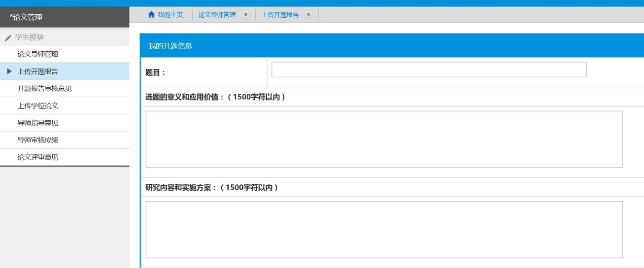Focus the 研究内容和实施方案 text area
The width and height of the screenshot is (644, 268).
384,229
